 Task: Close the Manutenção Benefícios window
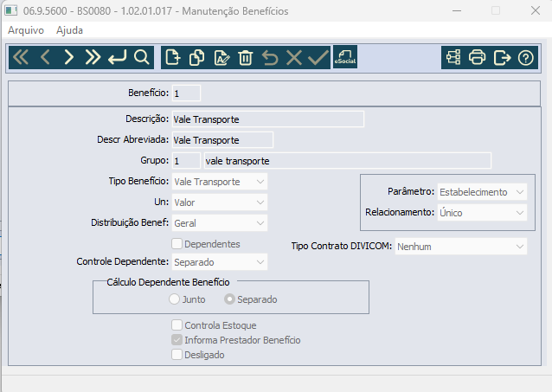pos(536,11)
